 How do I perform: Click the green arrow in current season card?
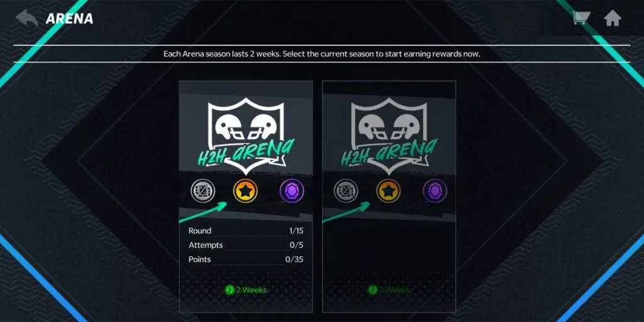tap(203, 212)
